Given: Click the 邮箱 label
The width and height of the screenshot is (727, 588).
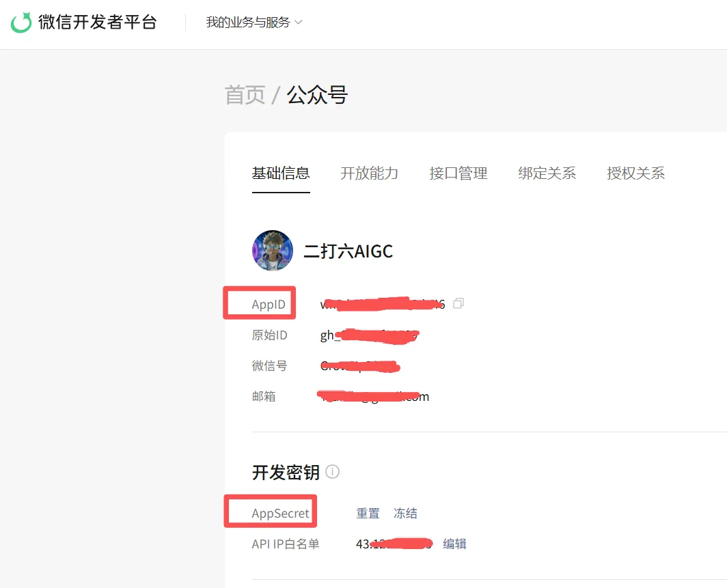Looking at the screenshot, I should pyautogui.click(x=264, y=396).
